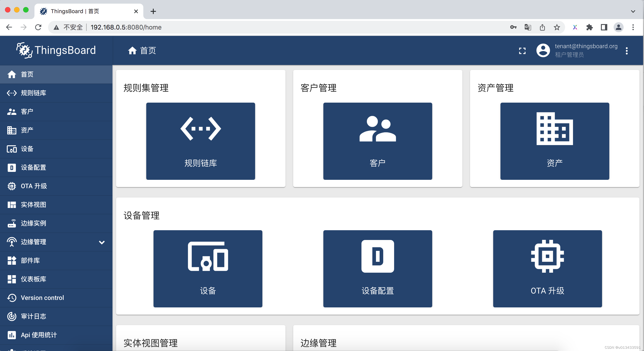Image resolution: width=644 pixels, height=351 pixels.
Task: Click tenant@thingsboard.org account text
Action: [586, 46]
